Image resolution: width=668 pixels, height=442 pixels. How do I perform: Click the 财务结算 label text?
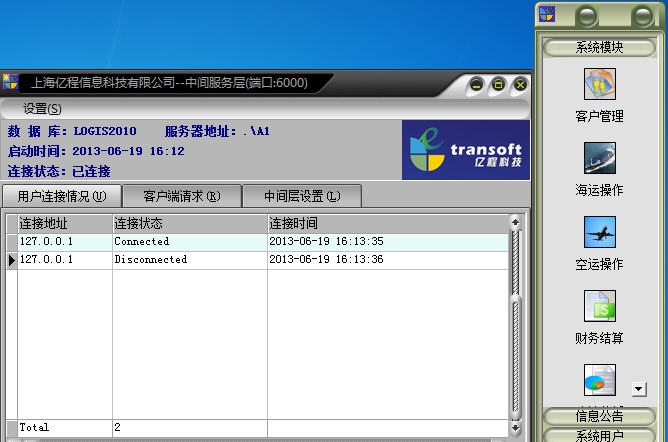point(599,338)
